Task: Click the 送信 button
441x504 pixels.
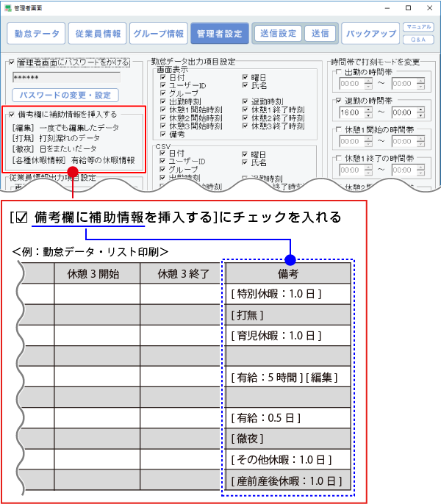Action: (x=320, y=33)
